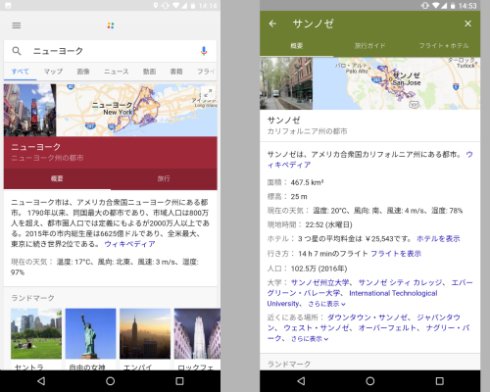Screen dimensions: 490x392
Task: Click the ホテルを表示 link
Action: pyautogui.click(x=438, y=239)
